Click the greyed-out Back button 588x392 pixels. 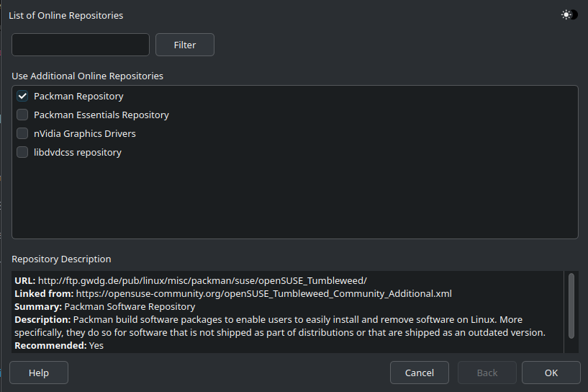pyautogui.click(x=487, y=373)
